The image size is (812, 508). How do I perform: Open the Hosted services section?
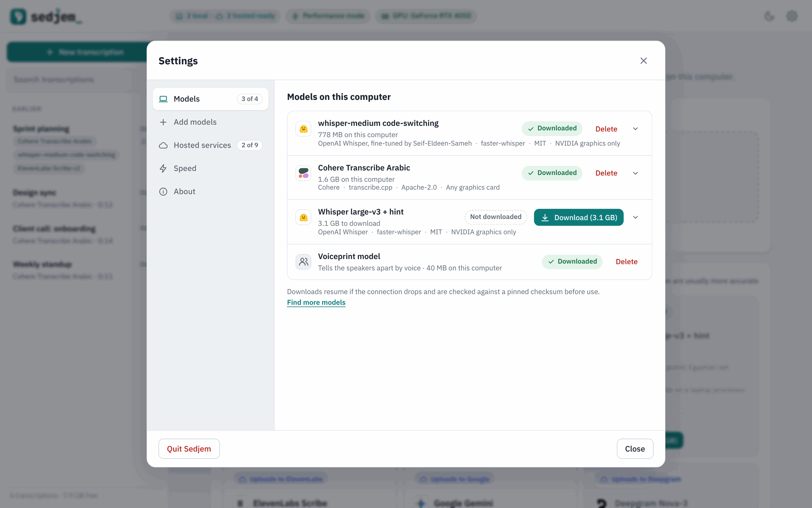210,145
